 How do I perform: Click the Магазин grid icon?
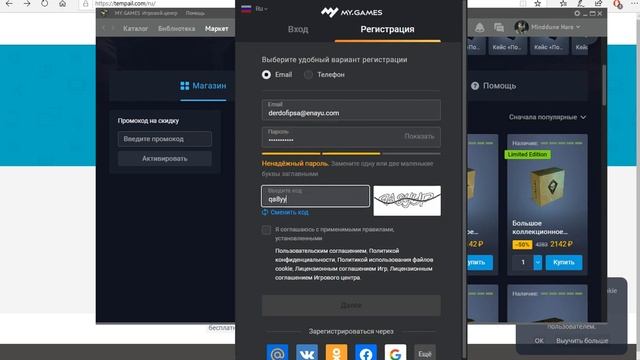(184, 86)
